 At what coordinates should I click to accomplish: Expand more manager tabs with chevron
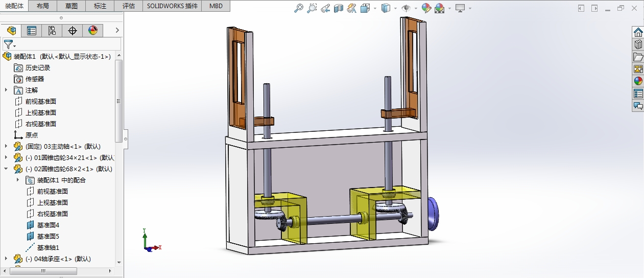pos(117,31)
